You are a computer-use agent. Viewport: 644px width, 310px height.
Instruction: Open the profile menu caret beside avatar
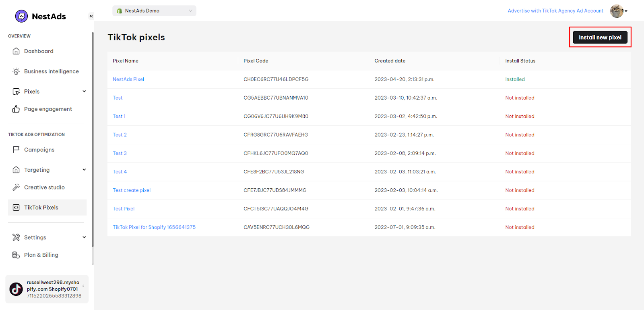[x=626, y=11]
